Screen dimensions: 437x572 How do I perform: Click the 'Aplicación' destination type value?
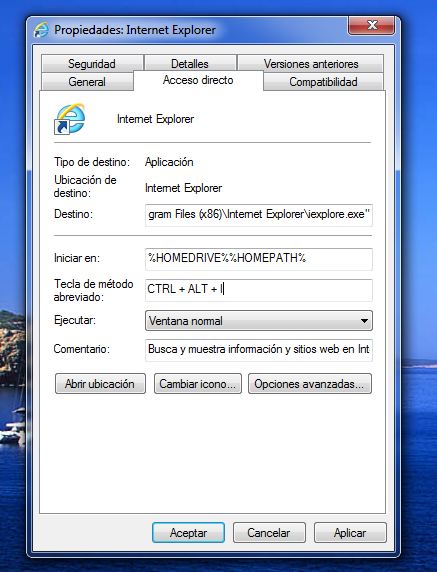click(169, 162)
